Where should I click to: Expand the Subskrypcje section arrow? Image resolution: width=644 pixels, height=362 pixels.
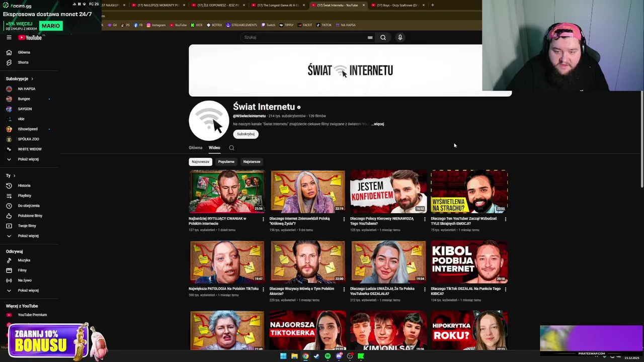point(32,79)
